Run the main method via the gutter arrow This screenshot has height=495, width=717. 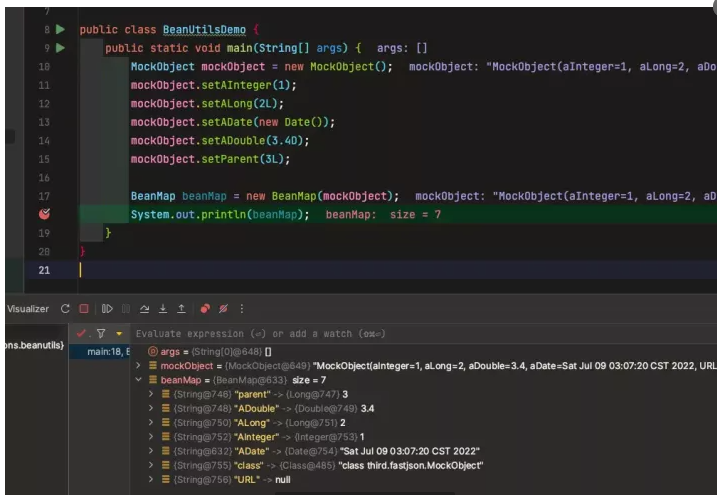coord(60,48)
